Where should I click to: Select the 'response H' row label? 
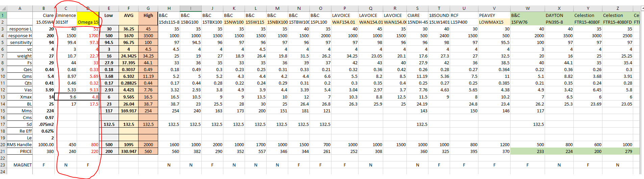[20, 36]
